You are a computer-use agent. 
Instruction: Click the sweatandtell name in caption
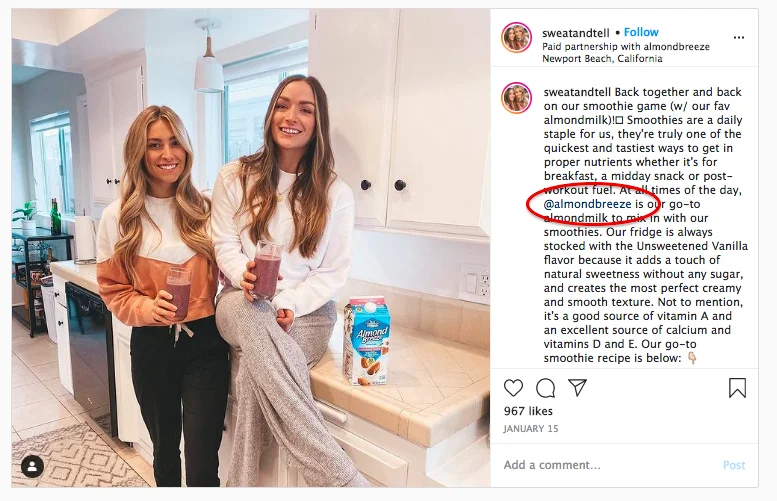577,92
